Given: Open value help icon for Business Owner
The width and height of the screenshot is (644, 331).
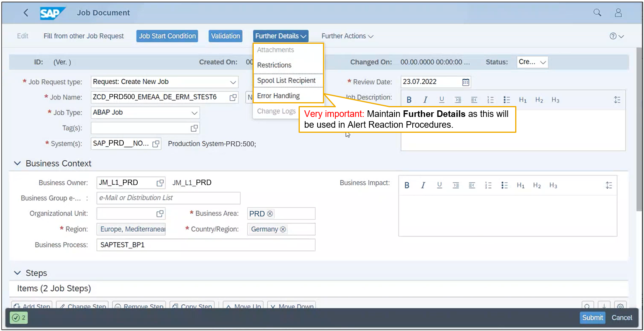Looking at the screenshot, I should [160, 183].
